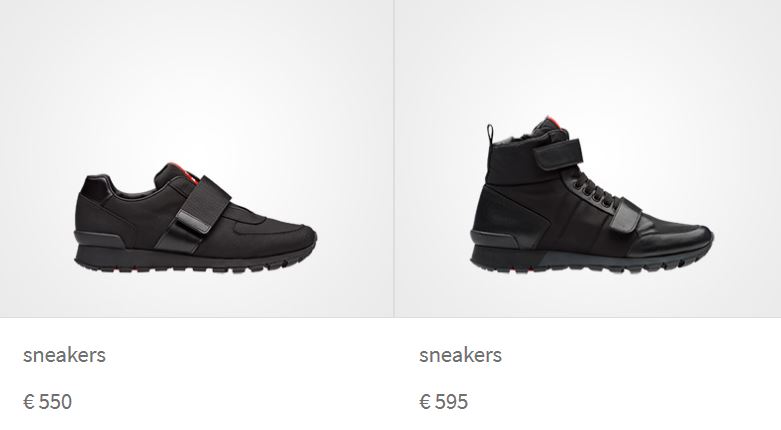The height and width of the screenshot is (430, 781).
Task: Click the sole of the low-top sneaker
Action: pyautogui.click(x=195, y=259)
